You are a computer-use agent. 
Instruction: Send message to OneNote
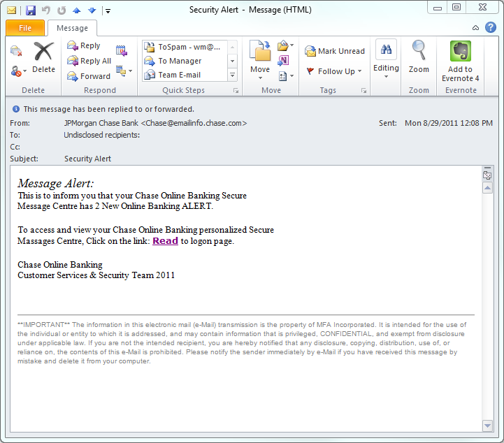point(283,60)
